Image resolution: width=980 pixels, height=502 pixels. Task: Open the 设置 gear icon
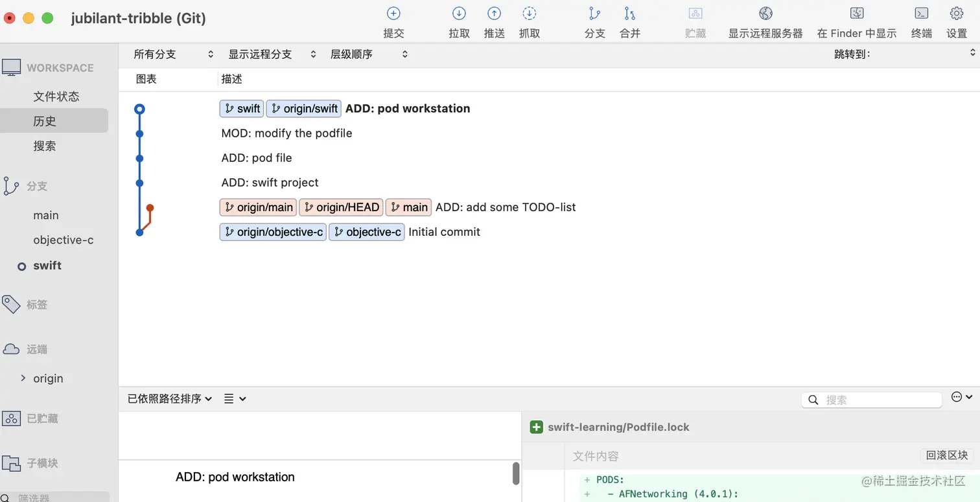(x=957, y=14)
